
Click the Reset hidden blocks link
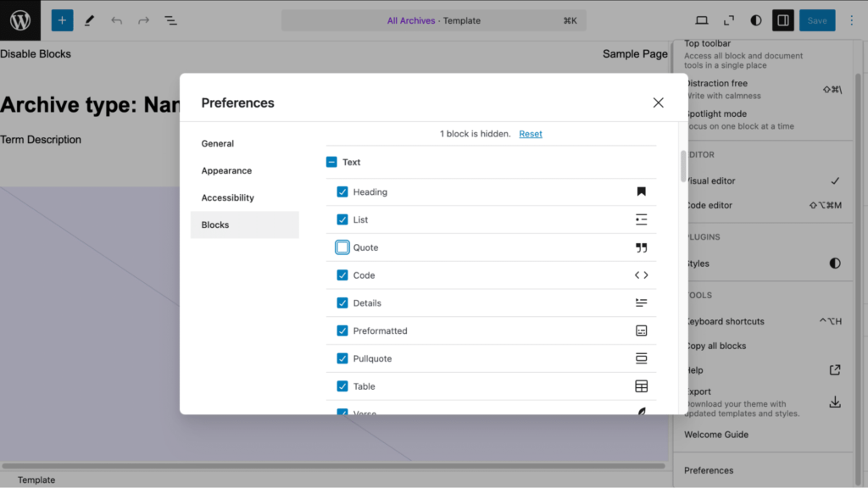531,134
